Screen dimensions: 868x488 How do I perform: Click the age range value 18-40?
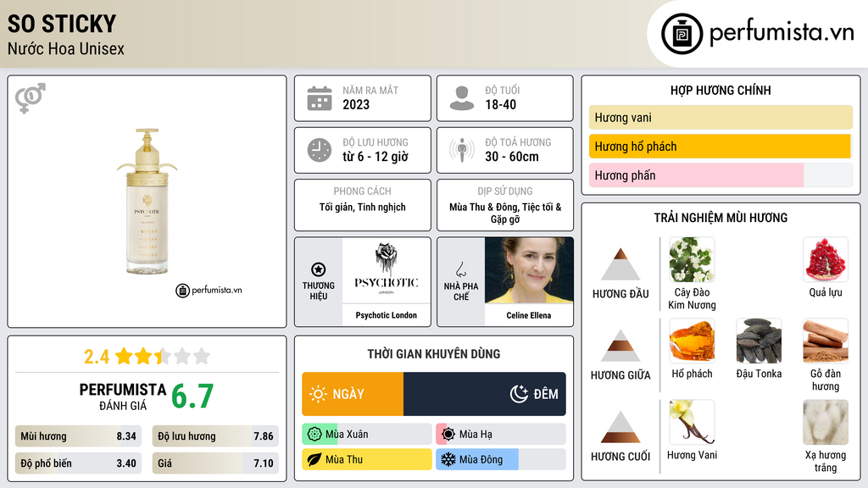[500, 104]
